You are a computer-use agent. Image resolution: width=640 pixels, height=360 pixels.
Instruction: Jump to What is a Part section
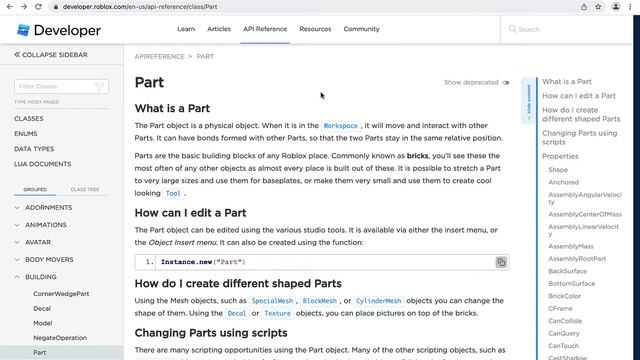(567, 82)
